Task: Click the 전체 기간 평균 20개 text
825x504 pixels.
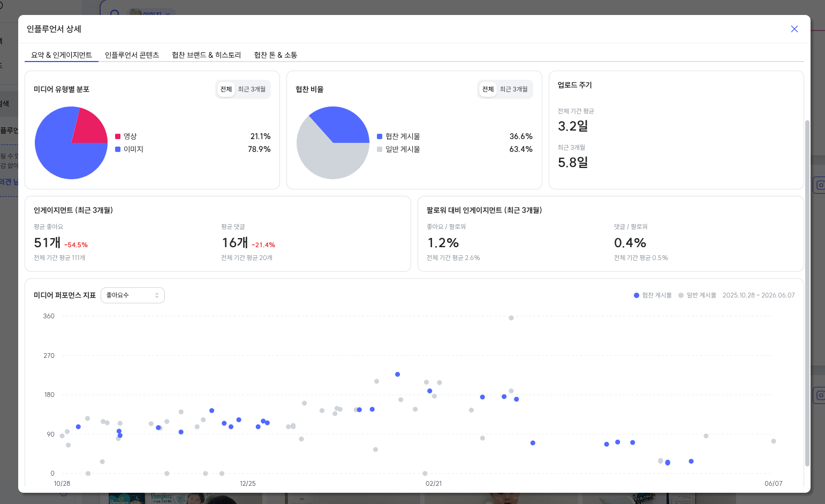Action: point(247,258)
